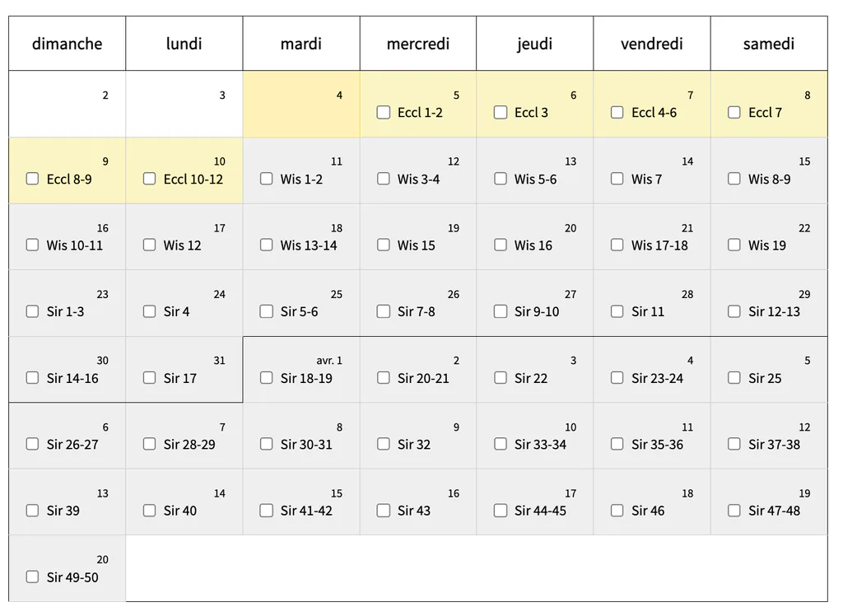Click the dimanche column header

[68, 44]
